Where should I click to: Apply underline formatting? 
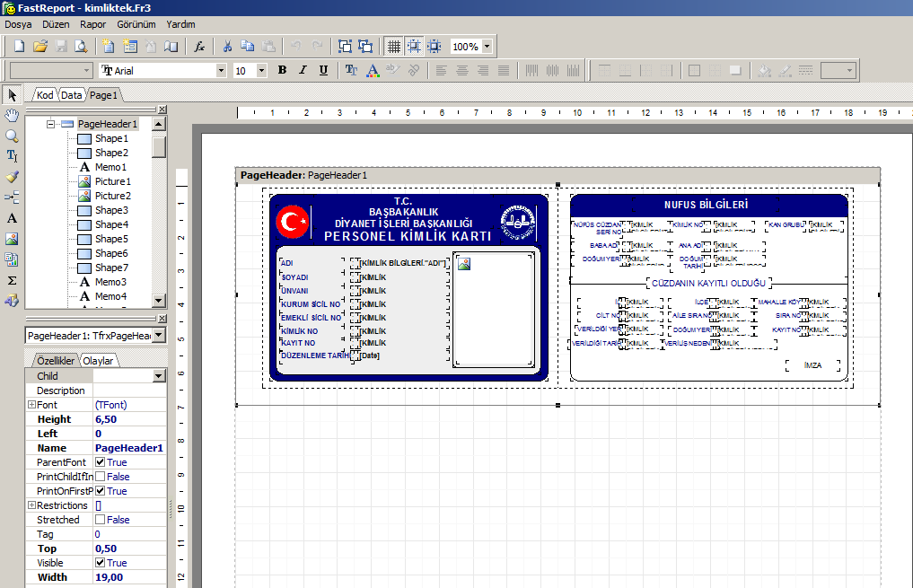pyautogui.click(x=324, y=70)
